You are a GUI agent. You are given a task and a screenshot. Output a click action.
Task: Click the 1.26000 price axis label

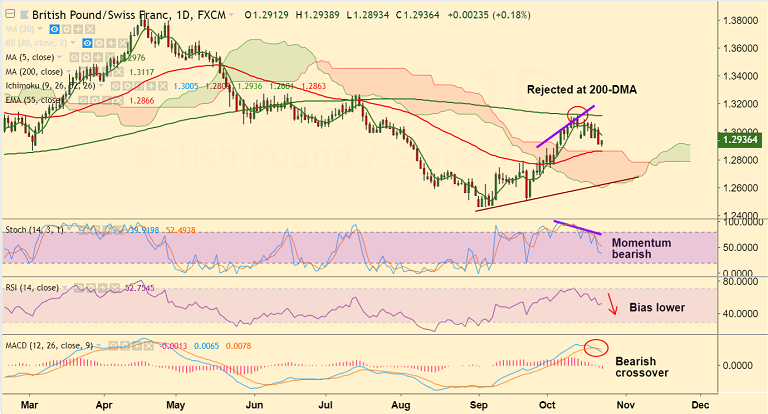click(x=742, y=188)
